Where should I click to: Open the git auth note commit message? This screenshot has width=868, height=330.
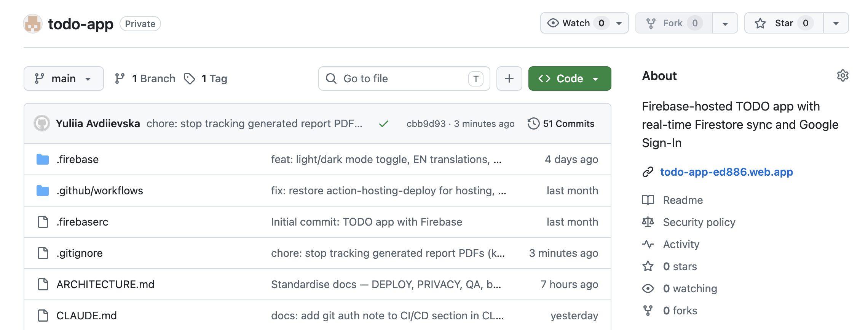pyautogui.click(x=387, y=316)
